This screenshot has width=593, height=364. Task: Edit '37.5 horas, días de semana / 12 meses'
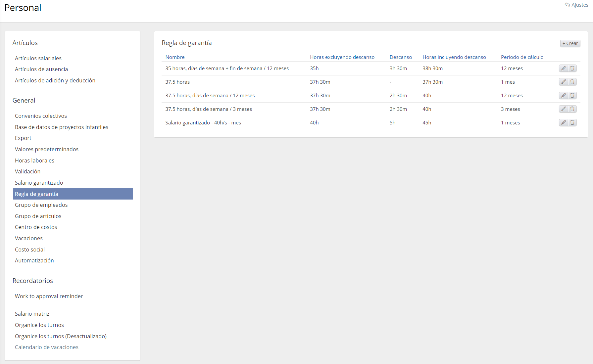pyautogui.click(x=563, y=95)
